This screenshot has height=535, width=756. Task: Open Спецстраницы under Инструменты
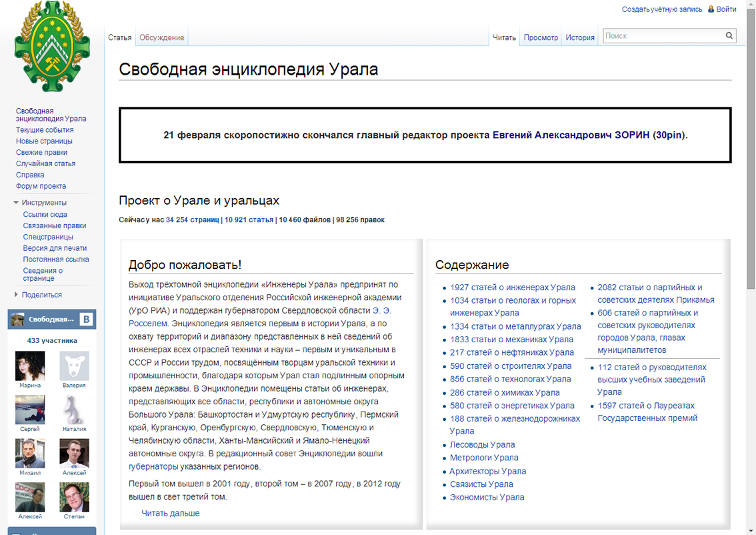(48, 237)
